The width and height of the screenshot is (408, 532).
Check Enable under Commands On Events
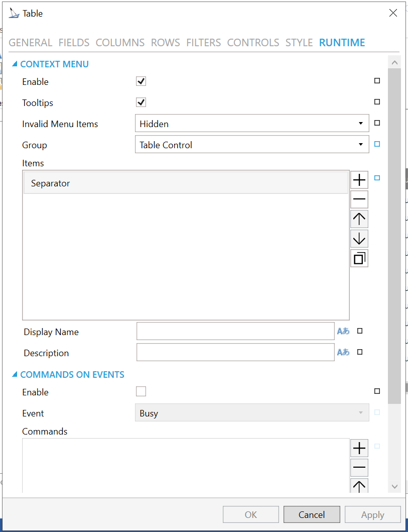(141, 392)
